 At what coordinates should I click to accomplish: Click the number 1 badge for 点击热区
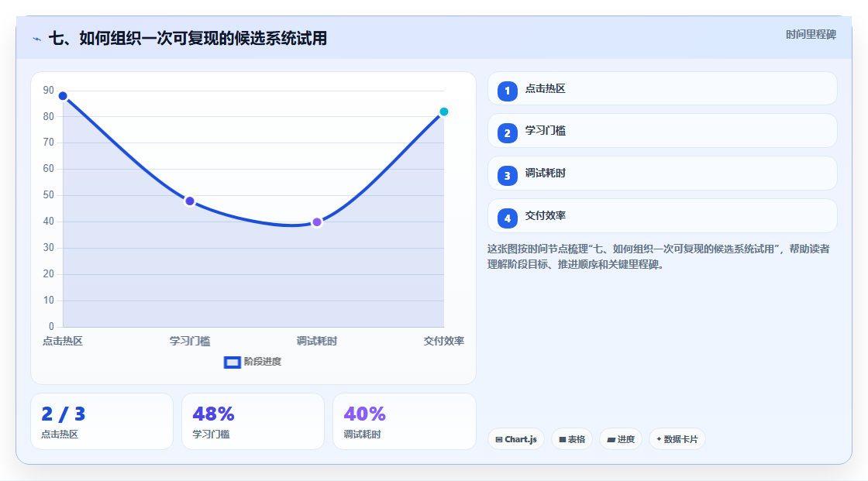(507, 91)
